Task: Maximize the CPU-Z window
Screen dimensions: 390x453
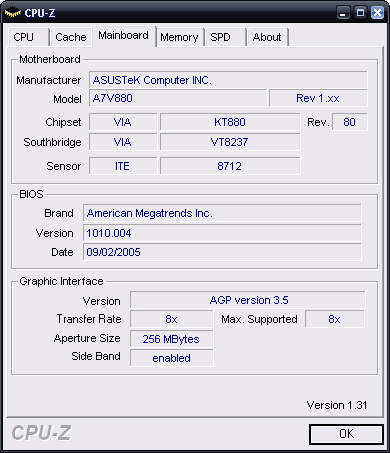Action: pyautogui.click(x=360, y=13)
